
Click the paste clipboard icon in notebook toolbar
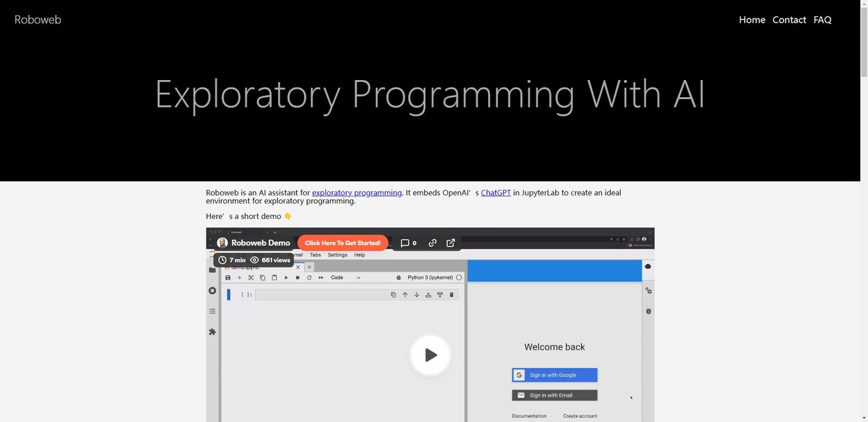pos(274,278)
